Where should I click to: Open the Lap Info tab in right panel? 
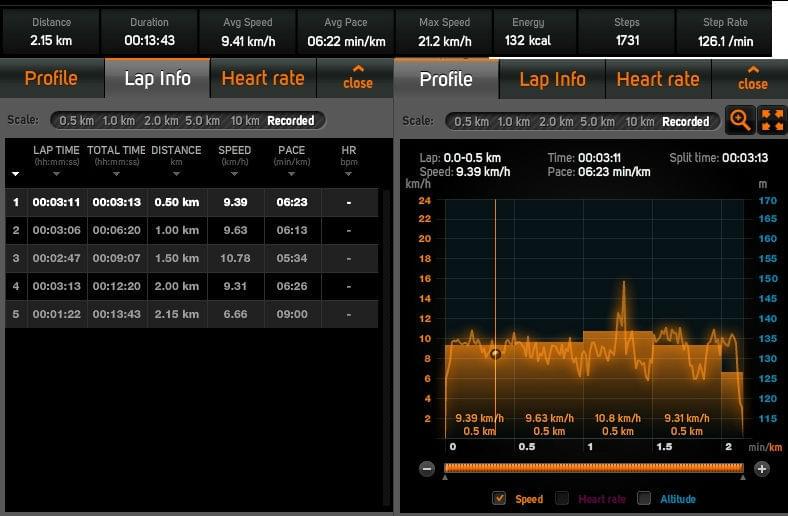[552, 79]
